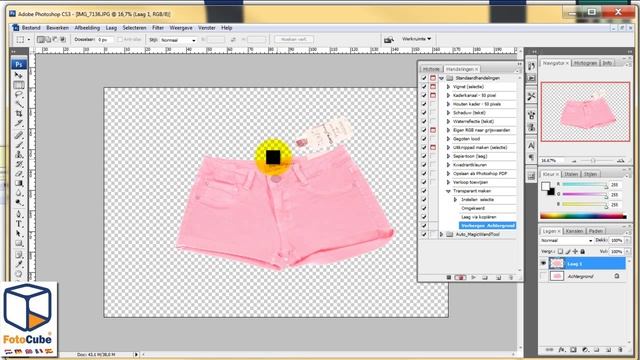Open the Character panel icon in dock
Viewport: 640px width, 360px height.
(x=531, y=145)
